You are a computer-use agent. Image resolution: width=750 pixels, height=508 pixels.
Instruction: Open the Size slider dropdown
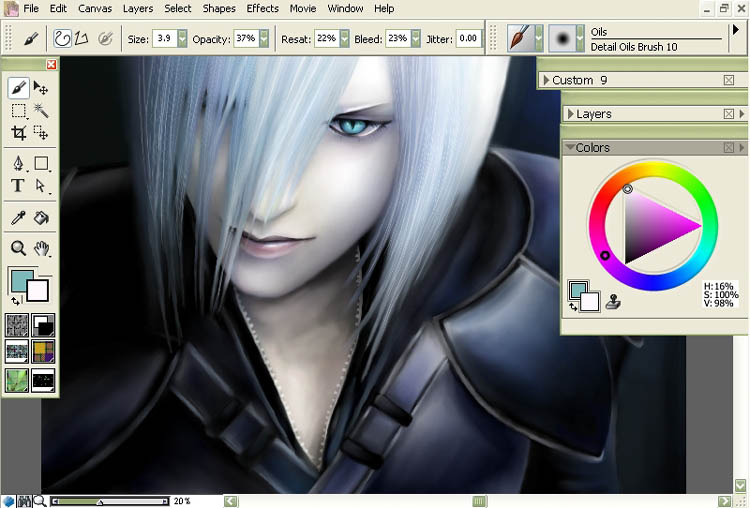tap(182, 38)
